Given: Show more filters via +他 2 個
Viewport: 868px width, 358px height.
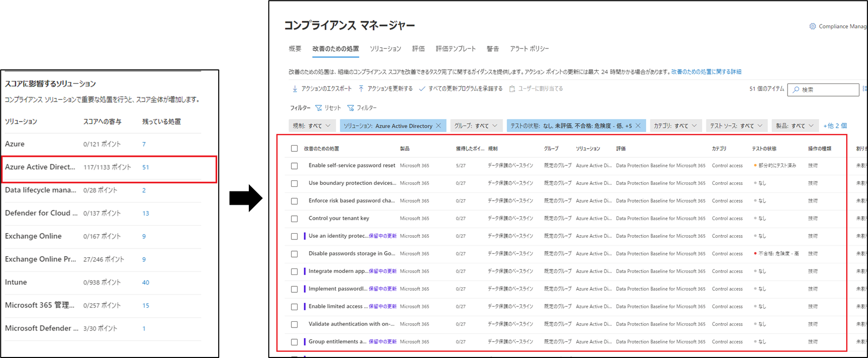Looking at the screenshot, I should [835, 126].
